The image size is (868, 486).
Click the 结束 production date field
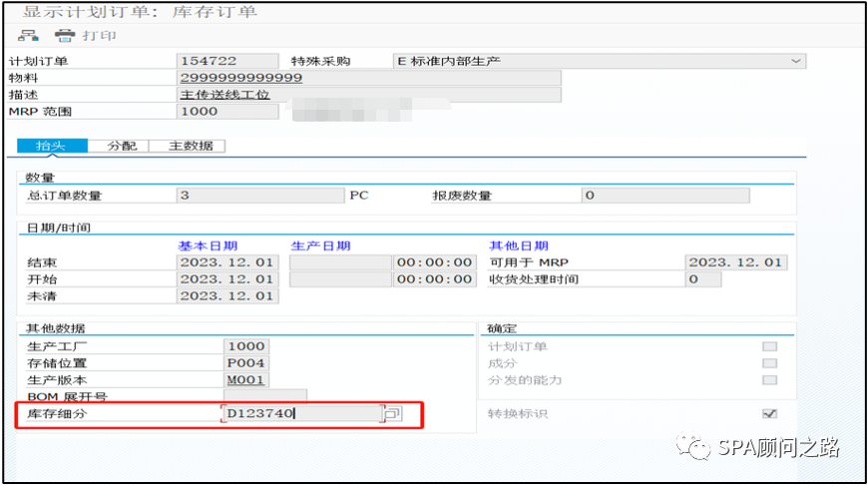pyautogui.click(x=340, y=262)
